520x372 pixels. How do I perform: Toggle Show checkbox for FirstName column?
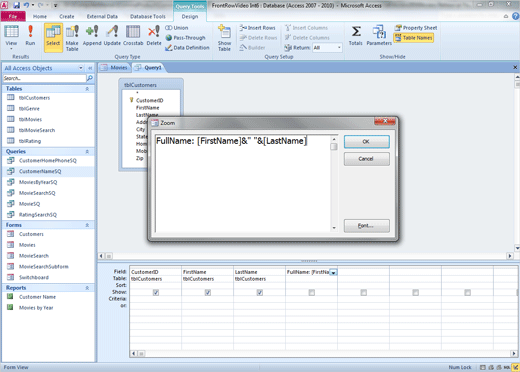click(208, 292)
